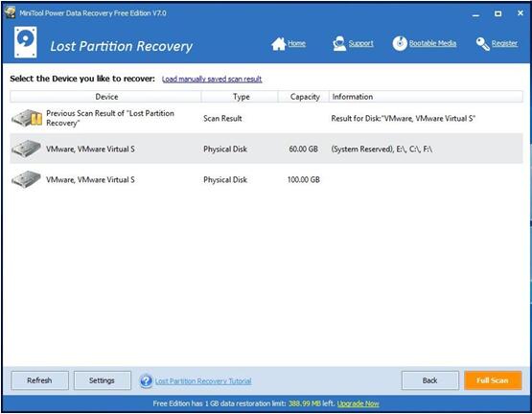Open the Support link
Image resolution: width=532 pixels, height=414 pixels.
[361, 43]
